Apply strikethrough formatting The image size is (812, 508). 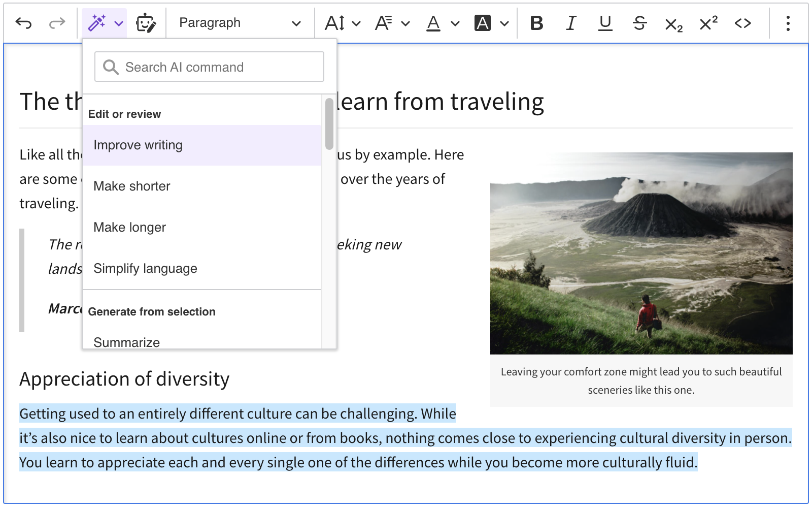coord(639,22)
